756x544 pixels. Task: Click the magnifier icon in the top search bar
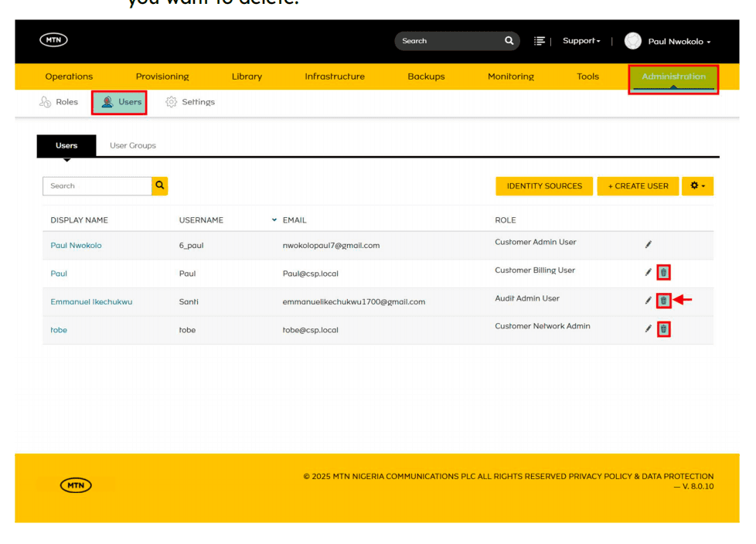coord(509,41)
